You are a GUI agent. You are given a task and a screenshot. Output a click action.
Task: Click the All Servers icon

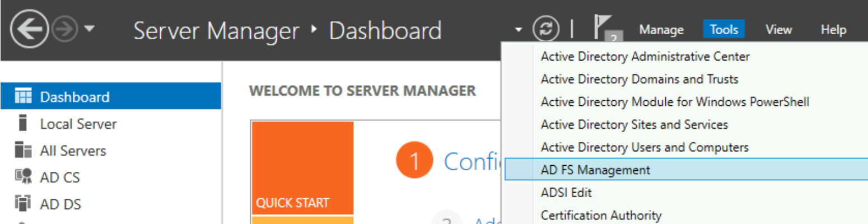(23, 151)
